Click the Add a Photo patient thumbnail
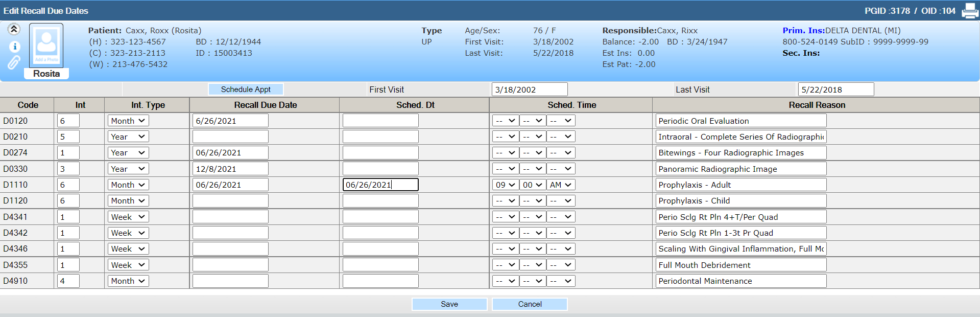This screenshot has width=980, height=317. tap(46, 46)
